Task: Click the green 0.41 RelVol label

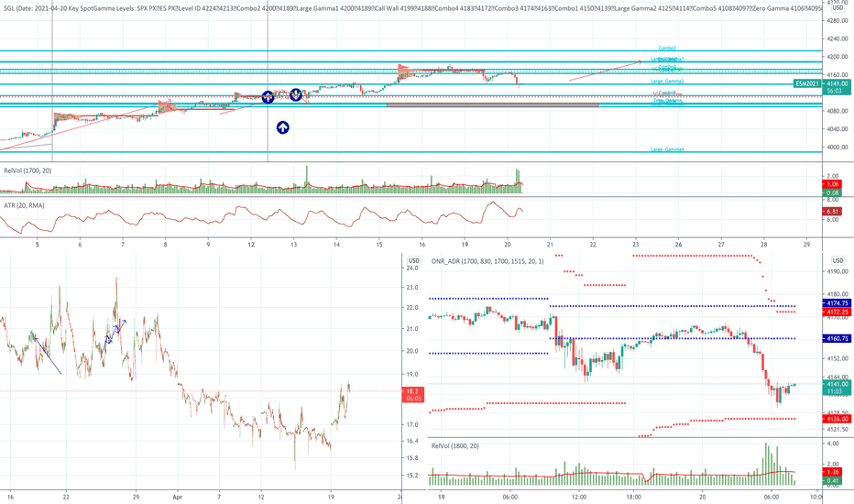Action: click(x=833, y=480)
